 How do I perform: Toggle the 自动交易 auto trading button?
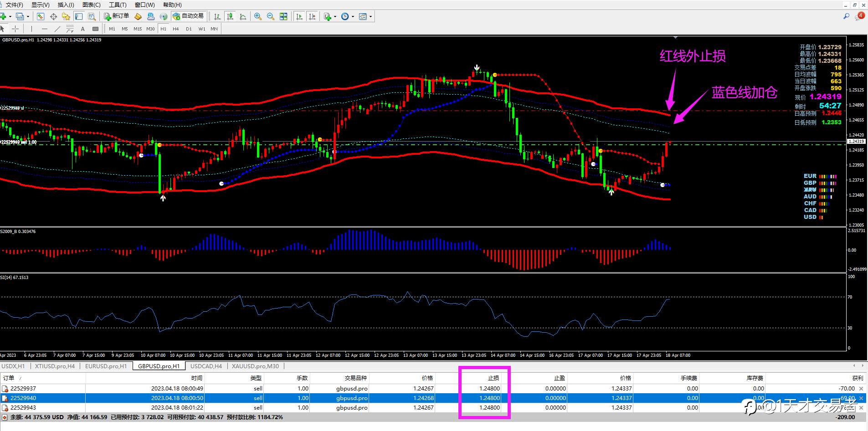[x=188, y=16]
